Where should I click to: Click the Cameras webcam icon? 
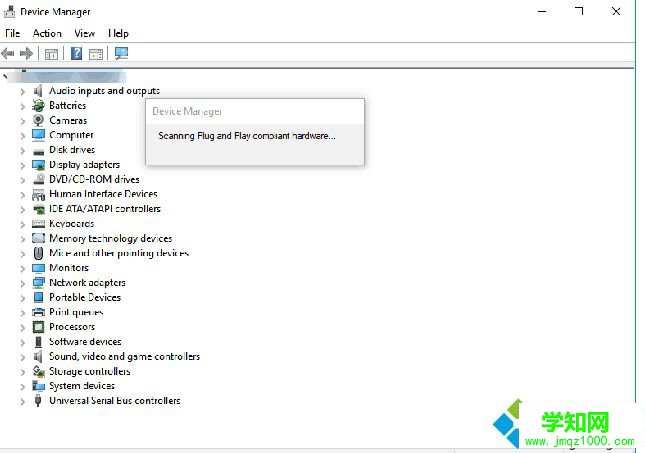point(38,120)
